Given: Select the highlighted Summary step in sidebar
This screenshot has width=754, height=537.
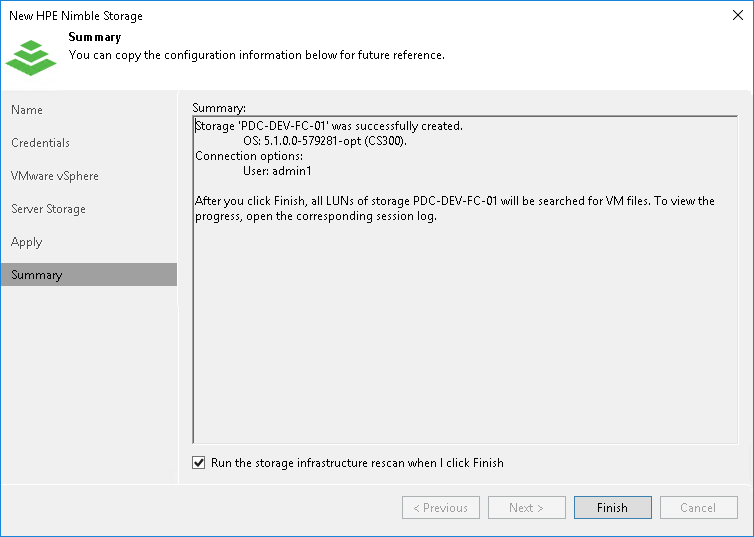Looking at the screenshot, I should (x=37, y=275).
